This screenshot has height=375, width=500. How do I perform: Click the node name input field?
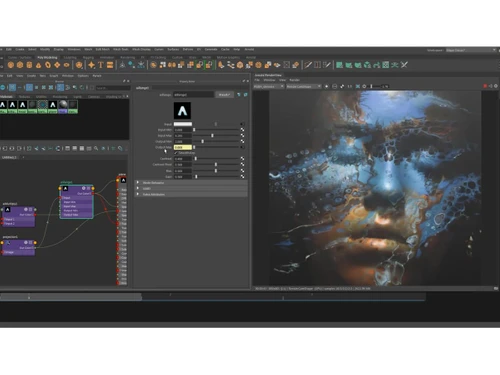click(193, 95)
